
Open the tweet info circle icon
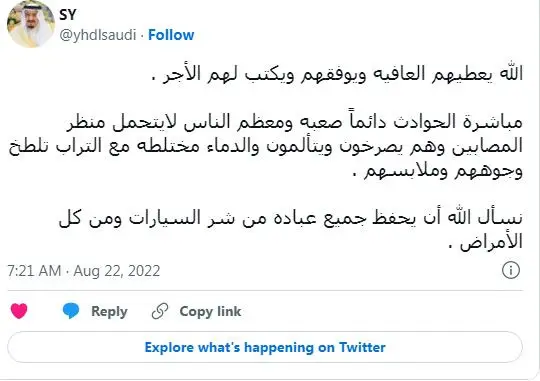(x=511, y=270)
